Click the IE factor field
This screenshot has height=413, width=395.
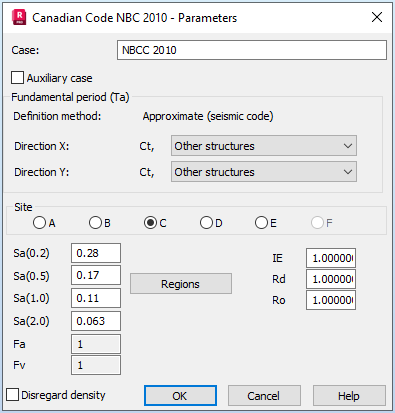[331, 258]
